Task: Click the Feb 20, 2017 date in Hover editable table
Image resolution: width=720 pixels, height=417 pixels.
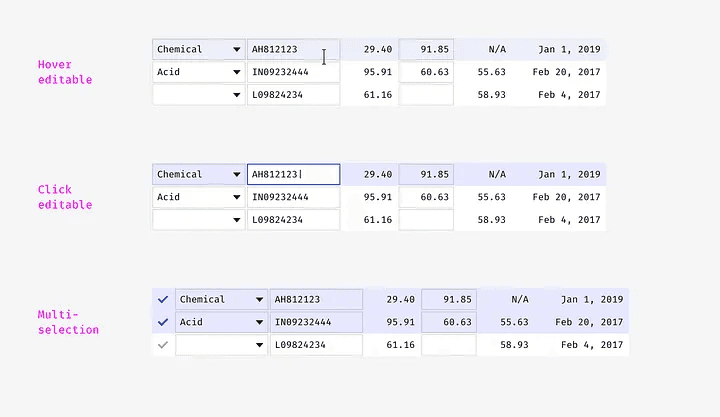Action: tap(567, 72)
